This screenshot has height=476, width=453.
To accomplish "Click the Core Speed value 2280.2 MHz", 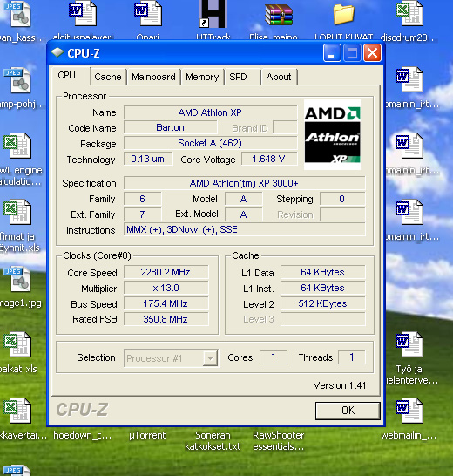I will pos(166,272).
